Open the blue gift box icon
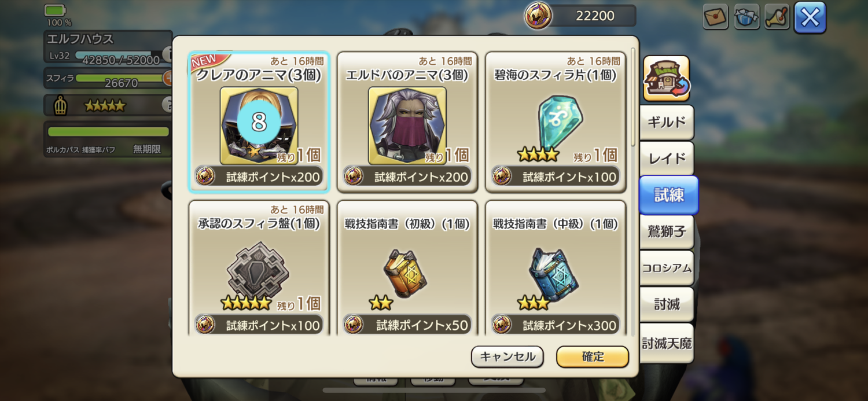The height and width of the screenshot is (401, 868). pos(746,16)
